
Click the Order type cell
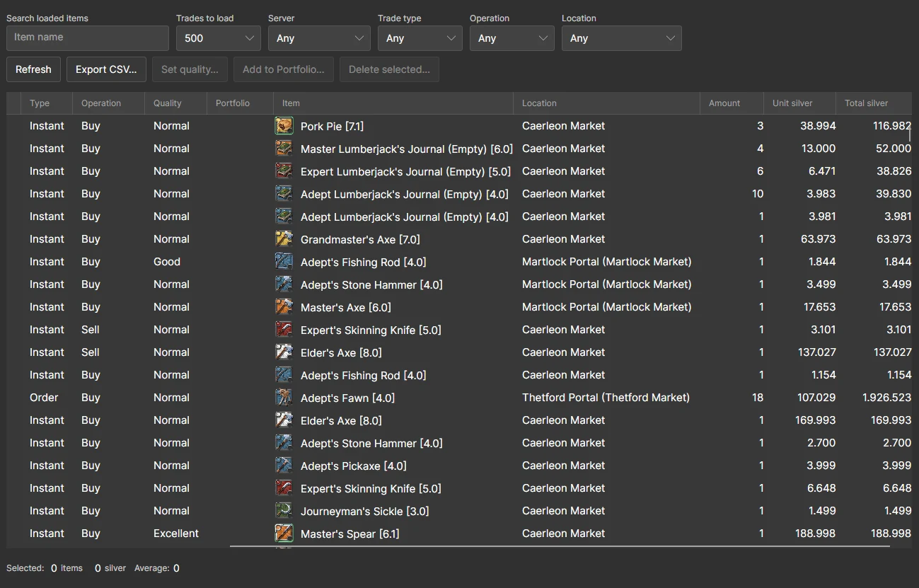44,398
